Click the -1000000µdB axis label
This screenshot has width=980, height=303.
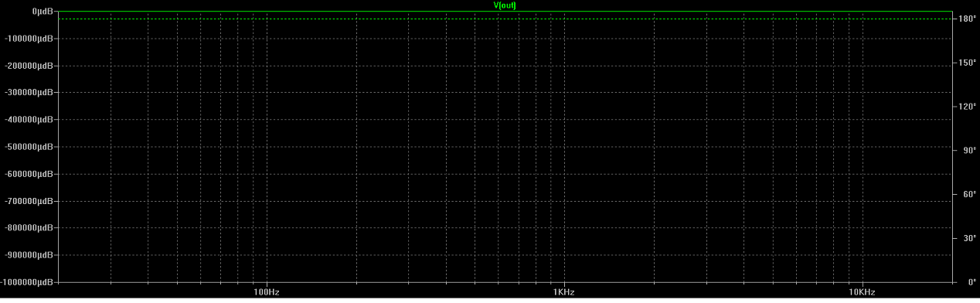click(x=28, y=281)
